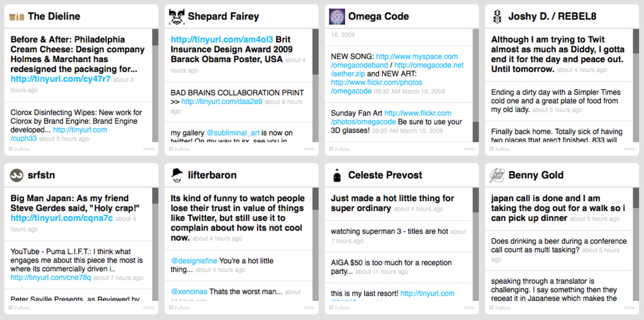
Task: Click the srfstn mustache avatar
Action: (x=17, y=175)
